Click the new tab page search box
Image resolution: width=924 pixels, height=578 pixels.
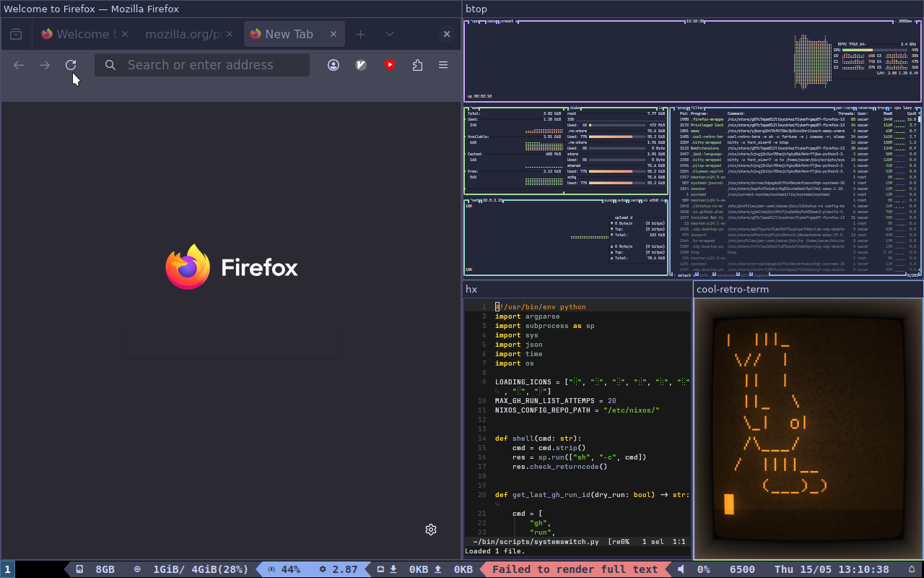click(231, 340)
